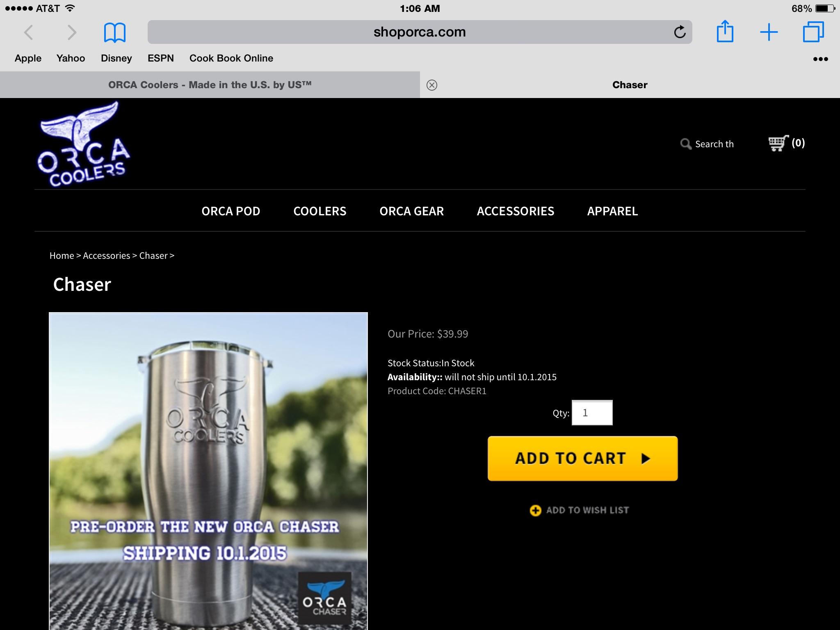840x630 pixels.
Task: Click the ADD TO CART button
Action: (x=582, y=458)
